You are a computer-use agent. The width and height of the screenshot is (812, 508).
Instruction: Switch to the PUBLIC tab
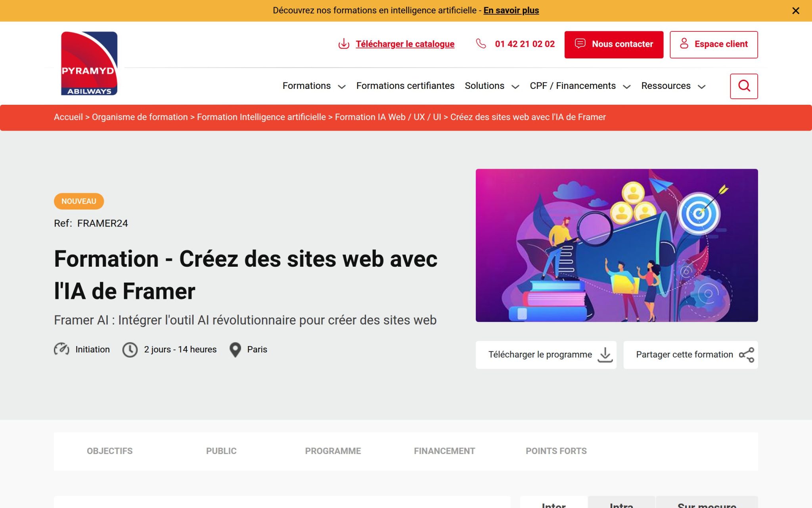(221, 451)
